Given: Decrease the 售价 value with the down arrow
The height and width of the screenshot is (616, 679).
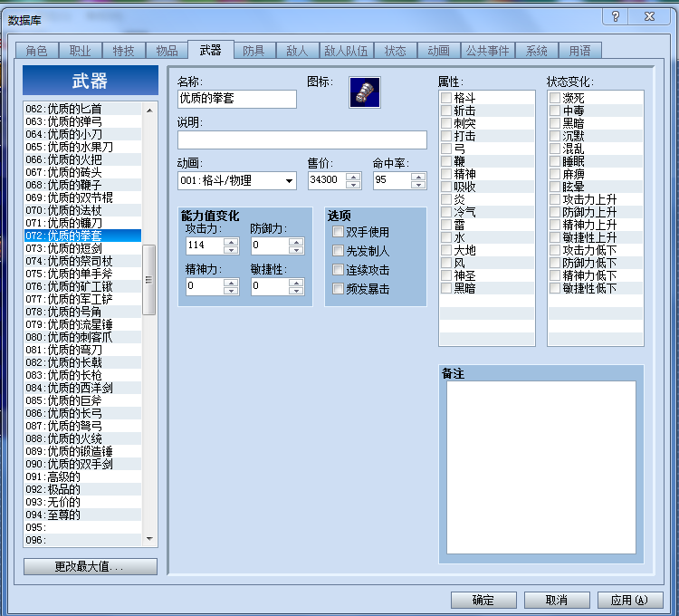Looking at the screenshot, I should tap(353, 185).
